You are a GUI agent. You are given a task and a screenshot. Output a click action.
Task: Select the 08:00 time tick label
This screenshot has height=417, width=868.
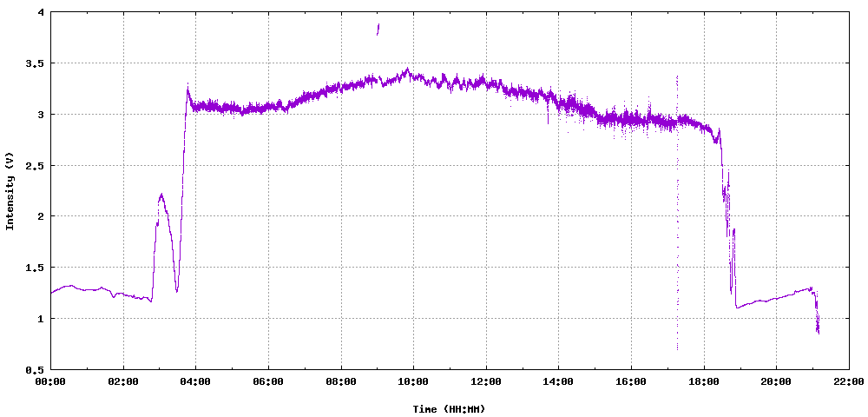(x=340, y=382)
